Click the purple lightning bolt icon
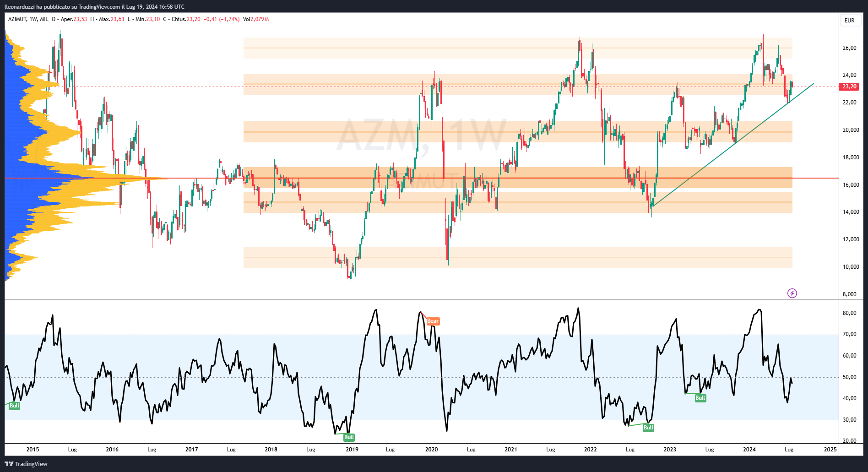 [x=792, y=293]
